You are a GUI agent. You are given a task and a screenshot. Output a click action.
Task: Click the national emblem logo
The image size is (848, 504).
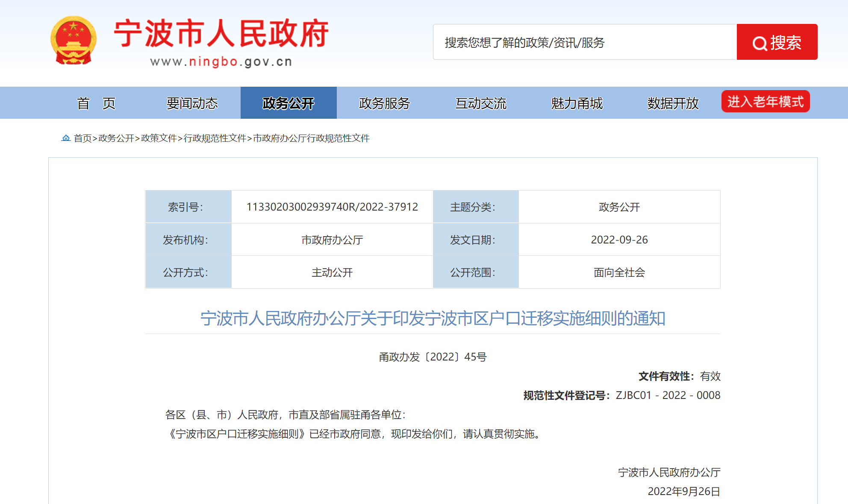tap(74, 41)
